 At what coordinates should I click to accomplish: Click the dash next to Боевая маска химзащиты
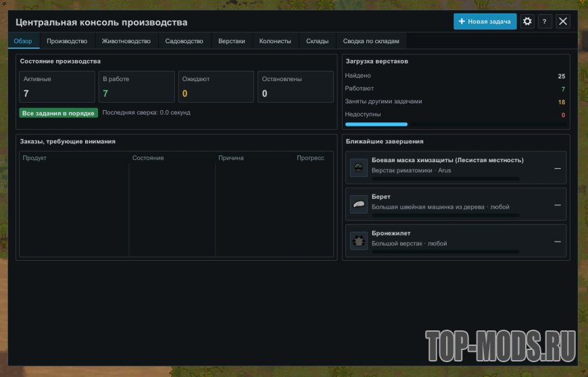[x=558, y=169]
